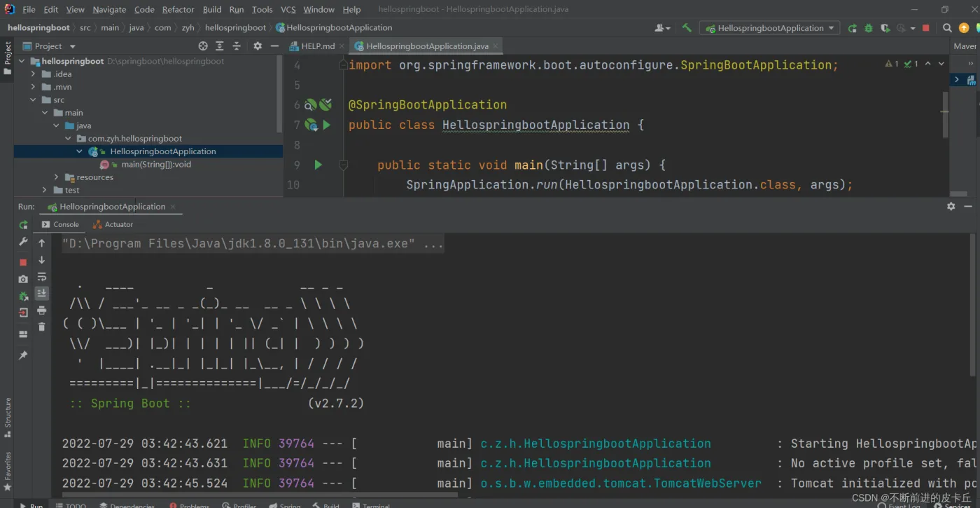Select main(String[]):void method node
The image size is (980, 508).
155,165
